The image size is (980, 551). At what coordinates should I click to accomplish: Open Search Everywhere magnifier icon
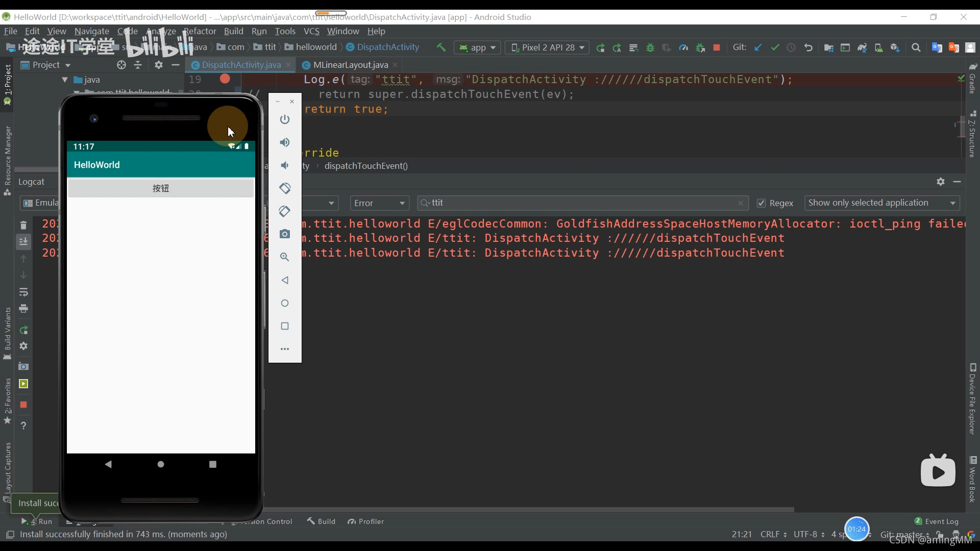point(916,47)
